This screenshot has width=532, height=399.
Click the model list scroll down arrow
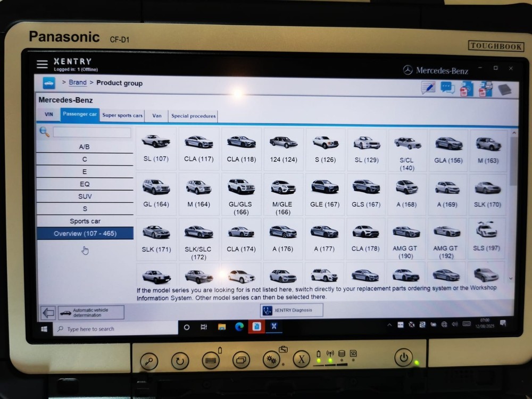click(511, 279)
